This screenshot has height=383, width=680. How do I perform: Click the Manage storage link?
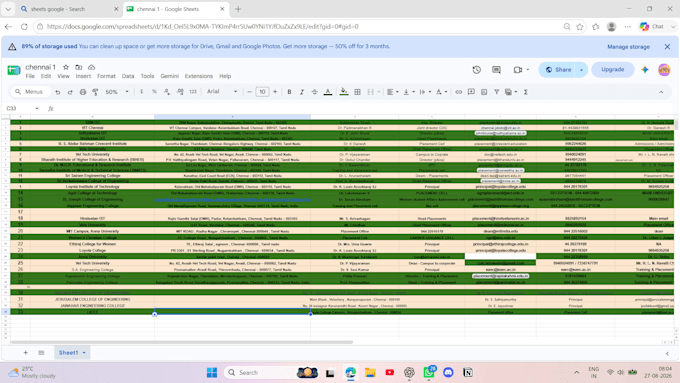coord(628,47)
